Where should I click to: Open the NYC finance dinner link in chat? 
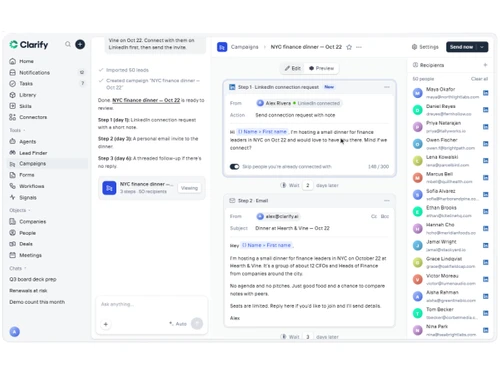click(x=146, y=100)
